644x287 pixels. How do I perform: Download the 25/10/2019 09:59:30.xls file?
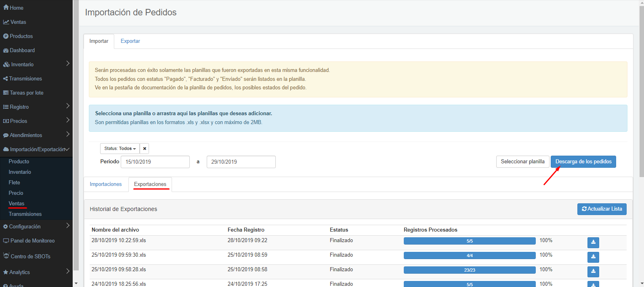point(593,257)
